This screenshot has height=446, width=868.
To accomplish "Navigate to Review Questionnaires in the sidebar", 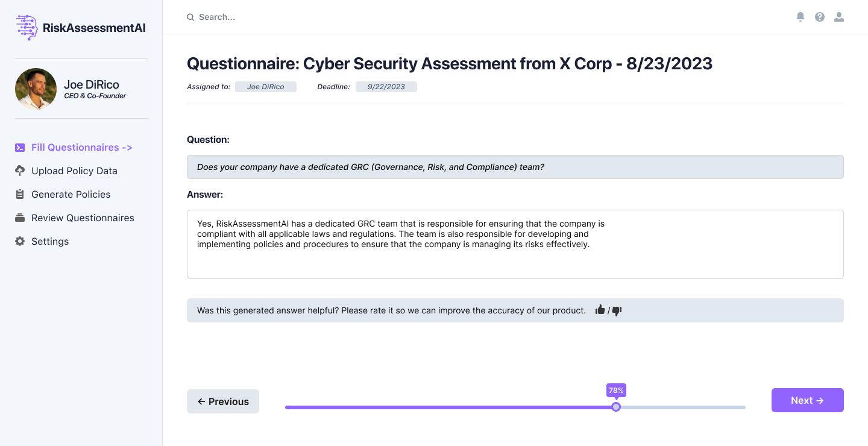I will coord(83,218).
